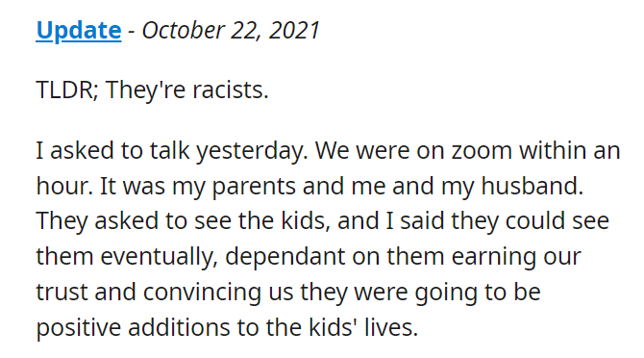Click the October 22, 2021 date text
Image resolution: width=644 pixels, height=358 pixels.
coord(231,31)
